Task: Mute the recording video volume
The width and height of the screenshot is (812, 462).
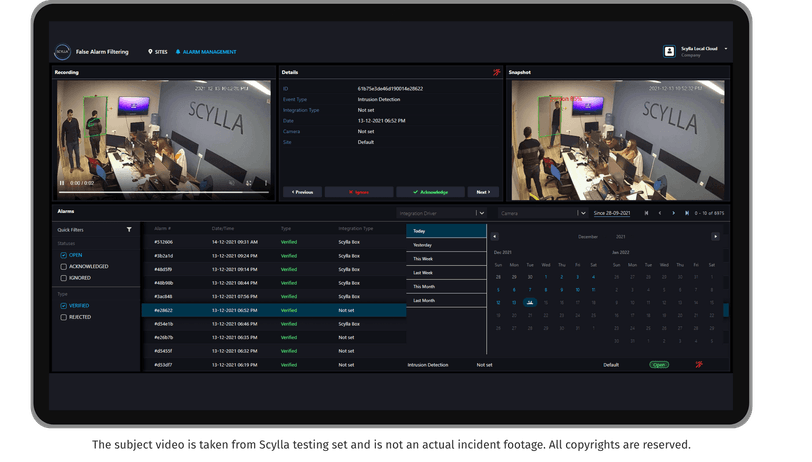Action: [x=231, y=183]
